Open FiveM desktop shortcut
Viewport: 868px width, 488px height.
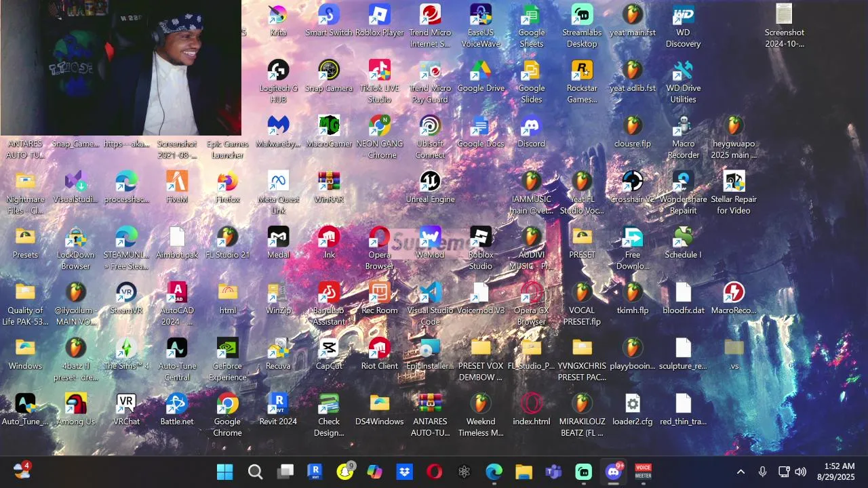177,187
